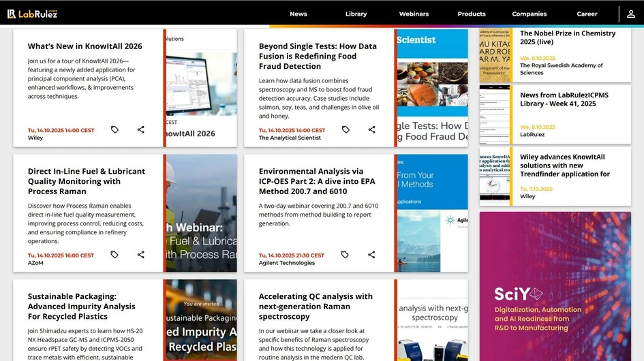Screen dimensions: 644x361
Task: Open the SciY digitalization advertisement banner
Action: click(x=555, y=286)
